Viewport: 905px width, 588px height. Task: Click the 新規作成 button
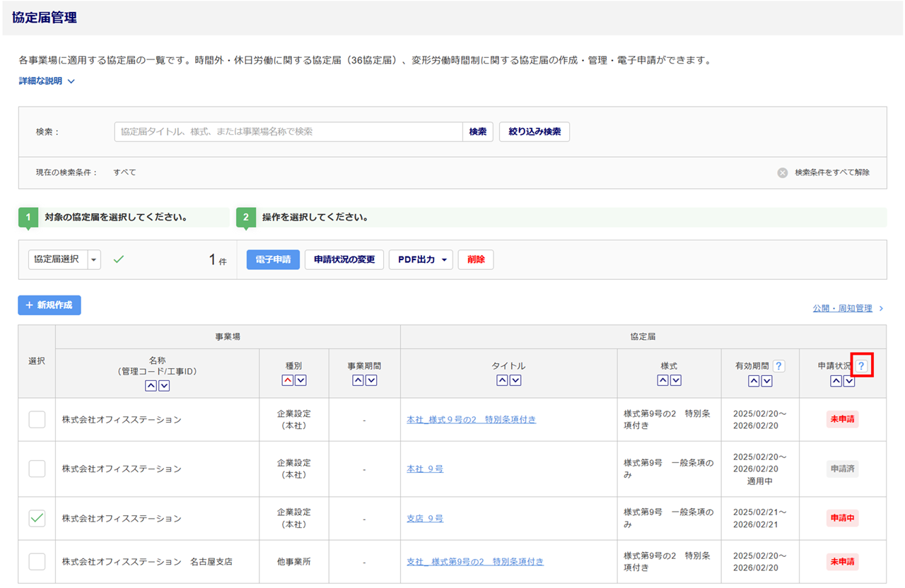(x=49, y=305)
